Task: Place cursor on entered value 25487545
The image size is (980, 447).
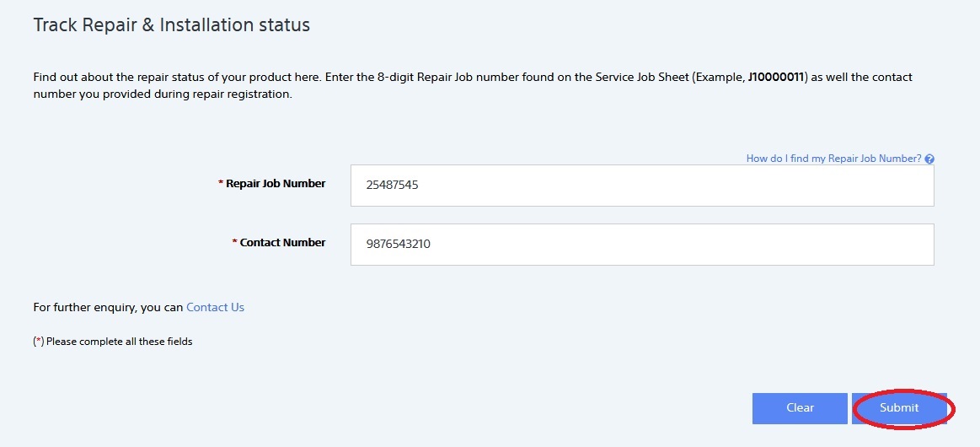Action: point(392,185)
